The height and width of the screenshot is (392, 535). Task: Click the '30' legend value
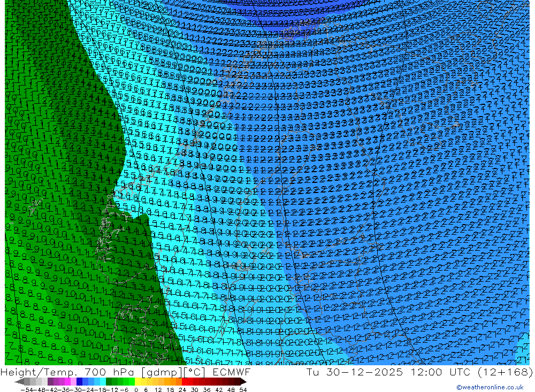click(195, 390)
